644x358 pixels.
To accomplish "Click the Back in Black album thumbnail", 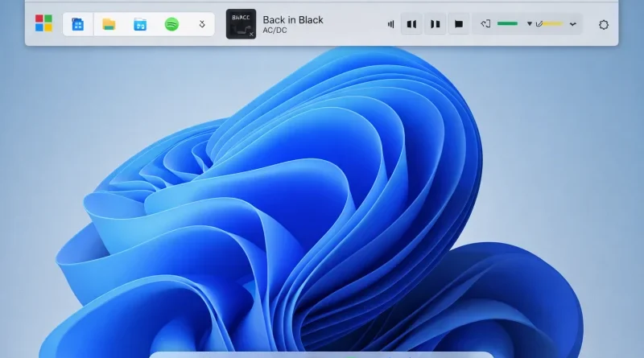I will 241,24.
